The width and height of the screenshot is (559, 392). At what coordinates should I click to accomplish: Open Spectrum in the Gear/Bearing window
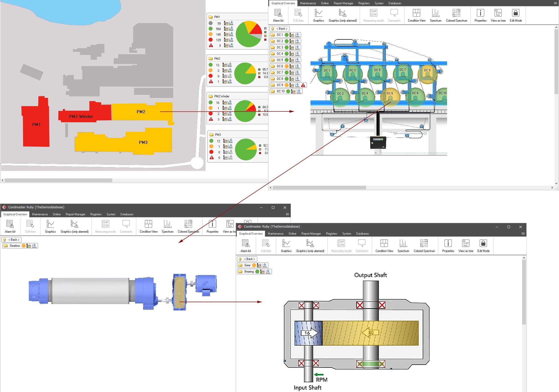pos(403,246)
